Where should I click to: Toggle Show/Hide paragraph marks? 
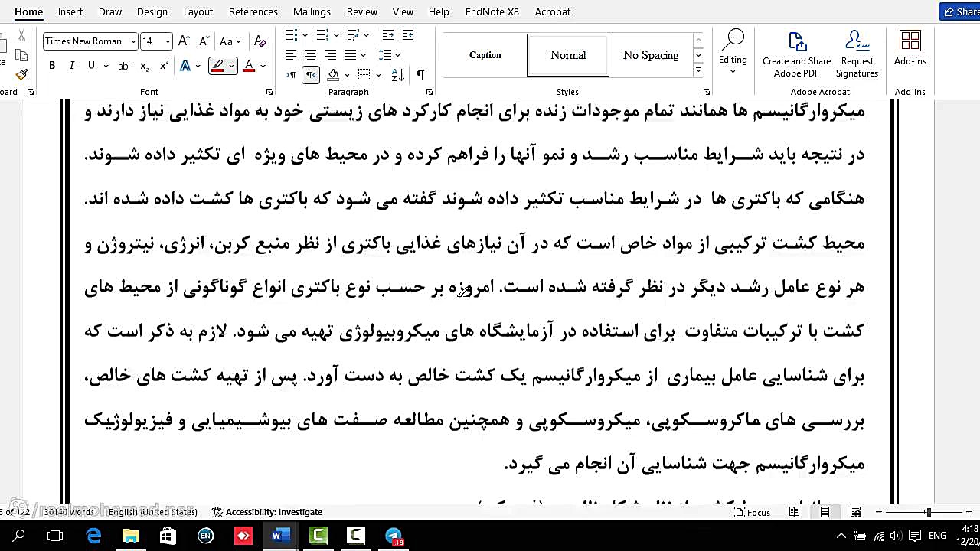point(420,75)
